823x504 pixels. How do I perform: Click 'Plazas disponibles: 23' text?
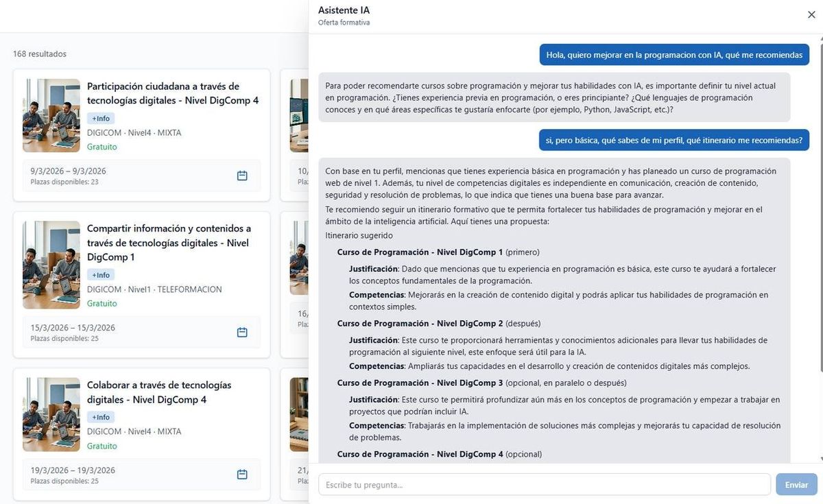(x=64, y=182)
